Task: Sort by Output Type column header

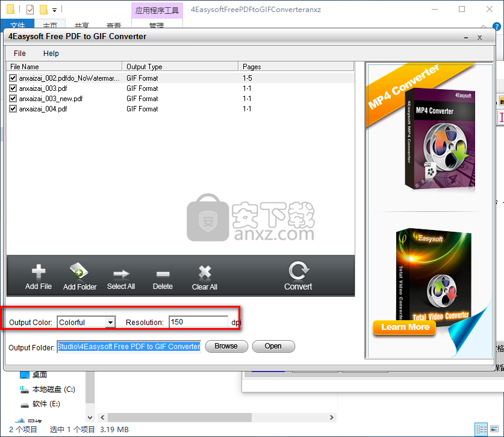Action: (180, 67)
